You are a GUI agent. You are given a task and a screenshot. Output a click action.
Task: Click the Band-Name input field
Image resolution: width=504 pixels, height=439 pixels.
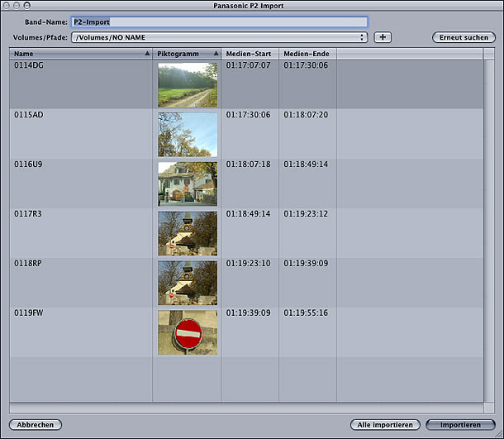[220, 22]
